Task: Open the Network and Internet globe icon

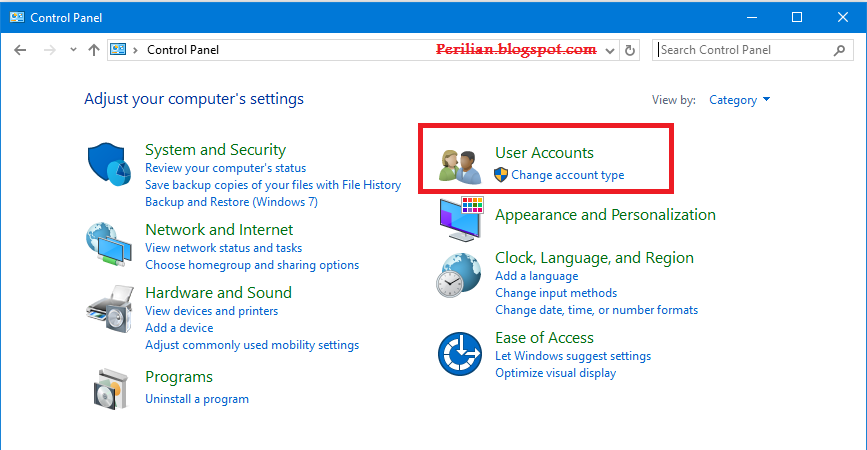Action: pos(110,244)
